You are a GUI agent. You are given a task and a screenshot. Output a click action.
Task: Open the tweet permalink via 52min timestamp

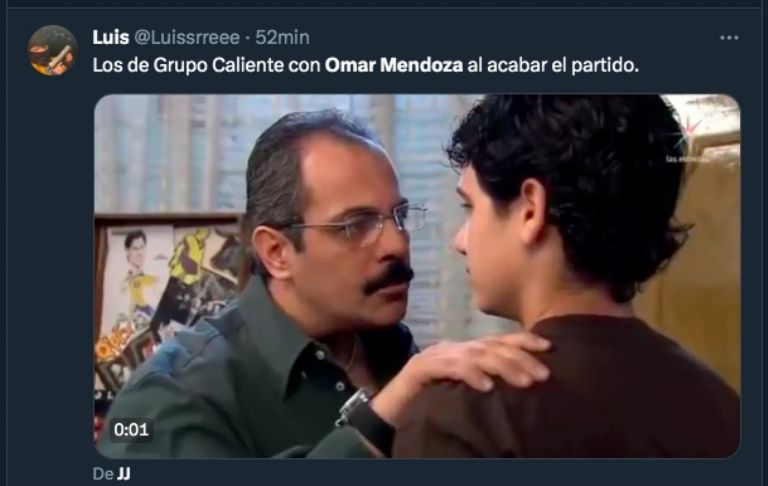pyautogui.click(x=283, y=37)
